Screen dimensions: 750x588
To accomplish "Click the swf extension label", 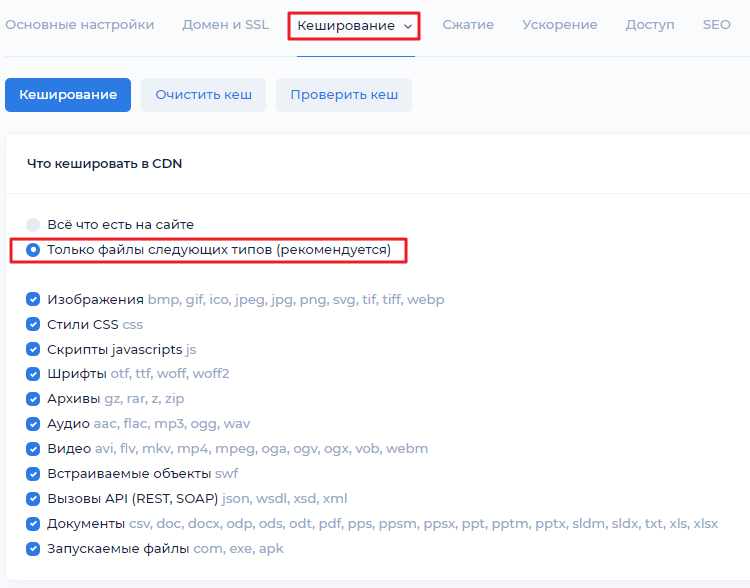I will (x=226, y=474).
